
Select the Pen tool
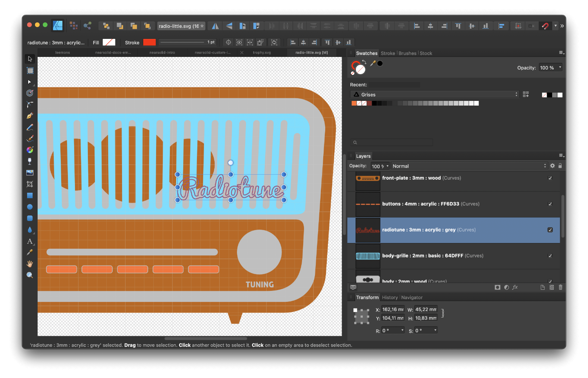coord(30,116)
